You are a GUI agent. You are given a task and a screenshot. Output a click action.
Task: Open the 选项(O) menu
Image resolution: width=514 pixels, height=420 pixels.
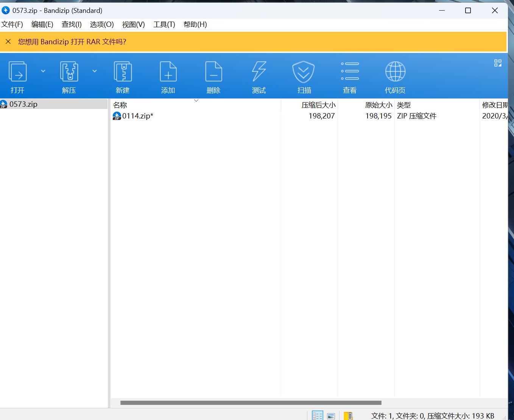point(102,25)
